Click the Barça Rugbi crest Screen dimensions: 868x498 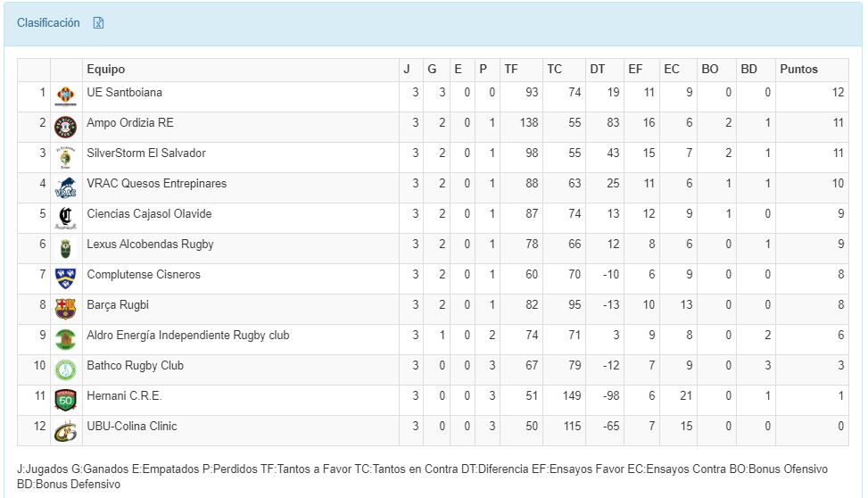(65, 308)
